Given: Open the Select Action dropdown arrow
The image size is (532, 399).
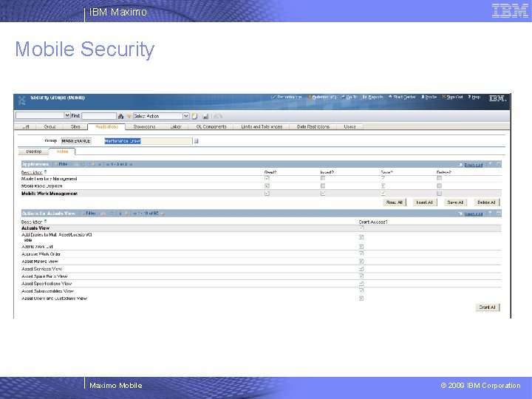Looking at the screenshot, I should point(186,116).
